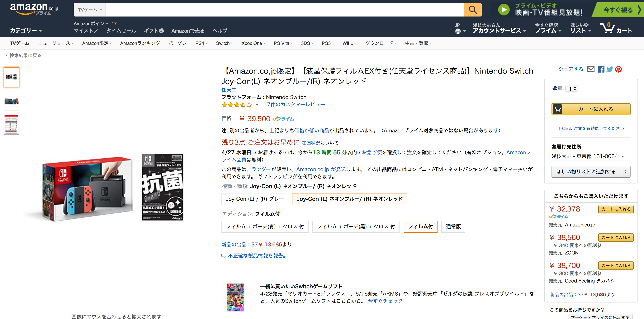This screenshot has height=319, width=644.
Task: Open the 数量 quantity dropdown
Action: coord(572,88)
